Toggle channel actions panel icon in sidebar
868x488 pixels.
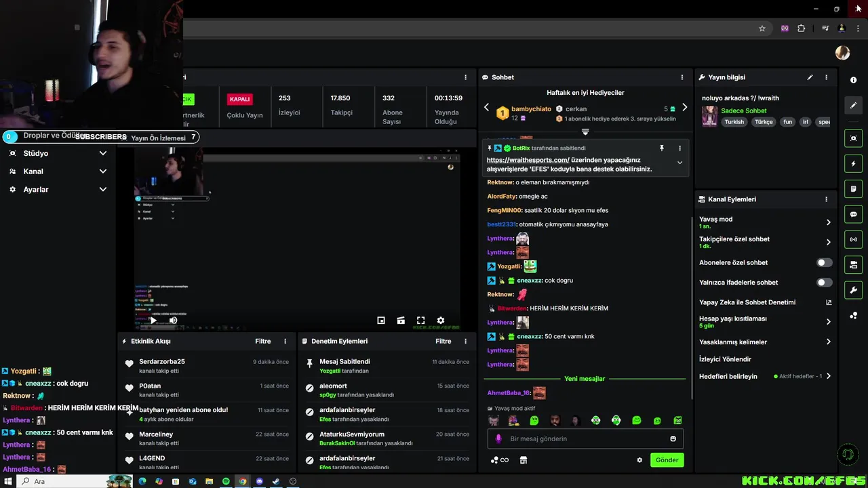coord(853,264)
